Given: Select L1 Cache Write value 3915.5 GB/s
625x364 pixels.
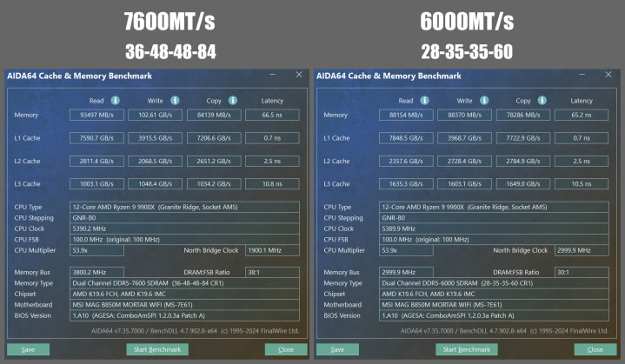Looking at the screenshot, I should [155, 138].
